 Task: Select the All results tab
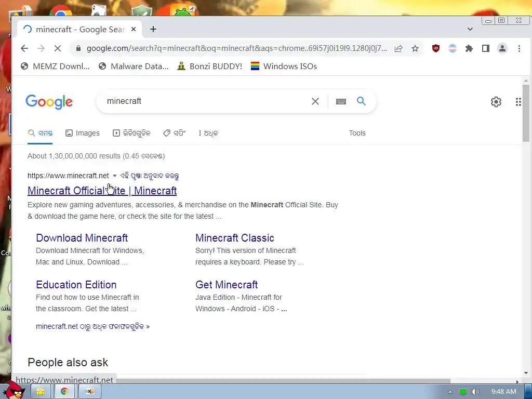click(x=40, y=133)
